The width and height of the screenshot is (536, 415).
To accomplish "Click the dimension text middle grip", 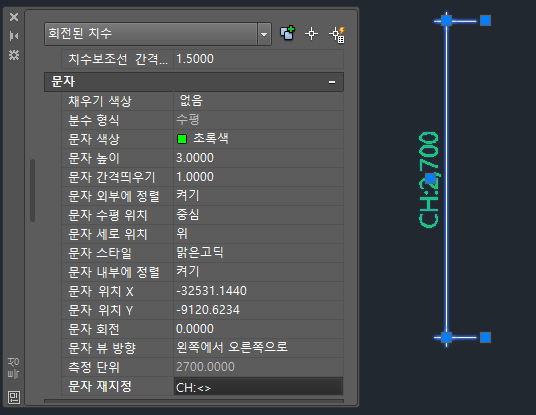I will [430, 178].
